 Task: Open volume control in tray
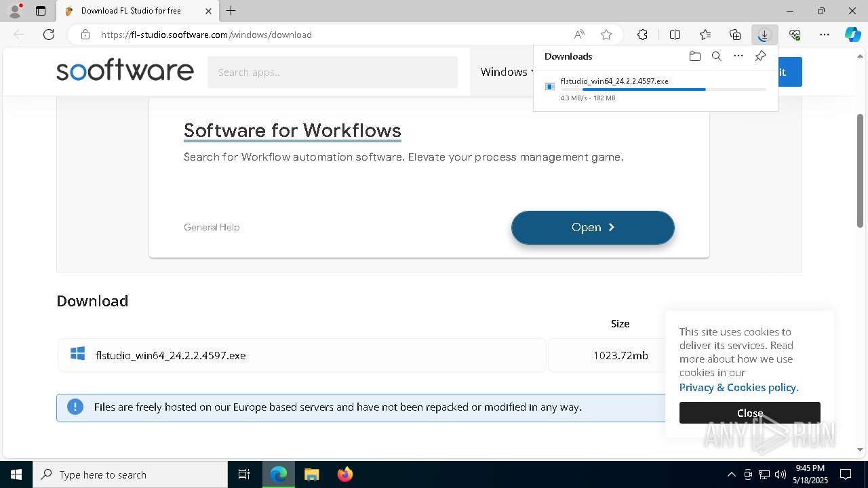coord(781,474)
